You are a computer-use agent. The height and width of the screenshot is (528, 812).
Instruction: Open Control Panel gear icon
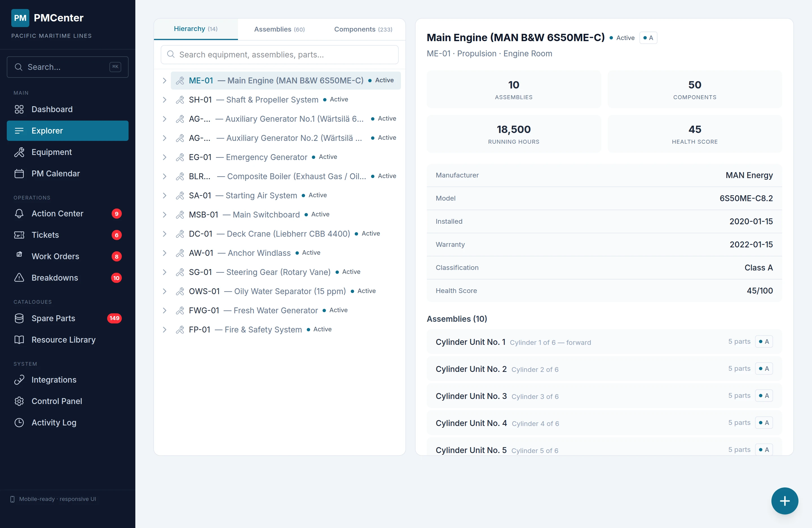pos(19,401)
